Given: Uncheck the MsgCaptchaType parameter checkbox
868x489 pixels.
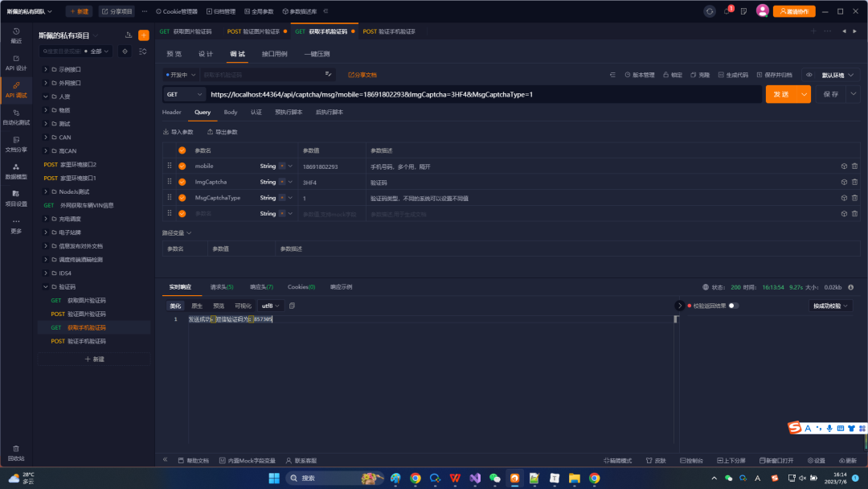Looking at the screenshot, I should (182, 198).
